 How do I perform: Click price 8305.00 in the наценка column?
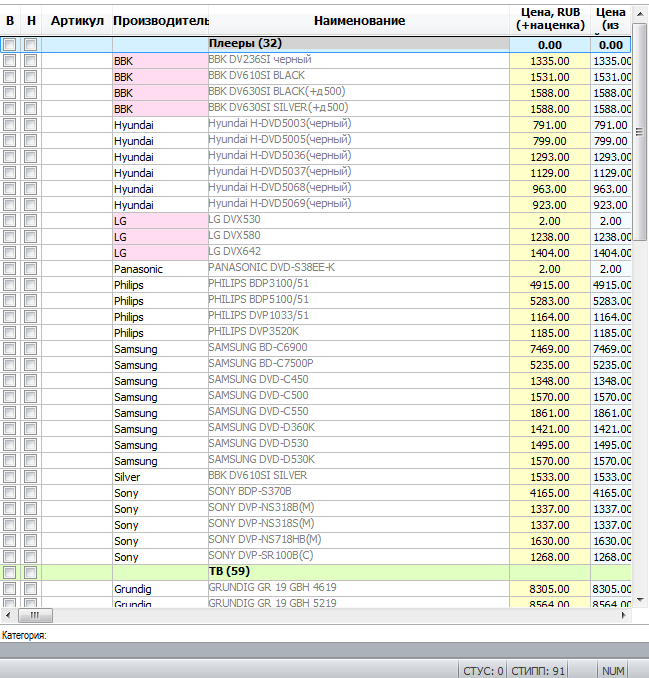(550, 588)
